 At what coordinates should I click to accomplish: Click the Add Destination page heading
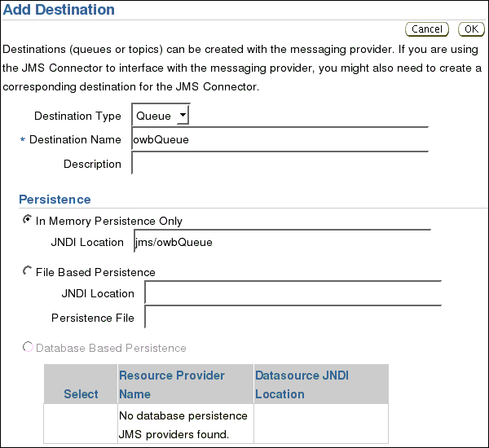coord(59,11)
